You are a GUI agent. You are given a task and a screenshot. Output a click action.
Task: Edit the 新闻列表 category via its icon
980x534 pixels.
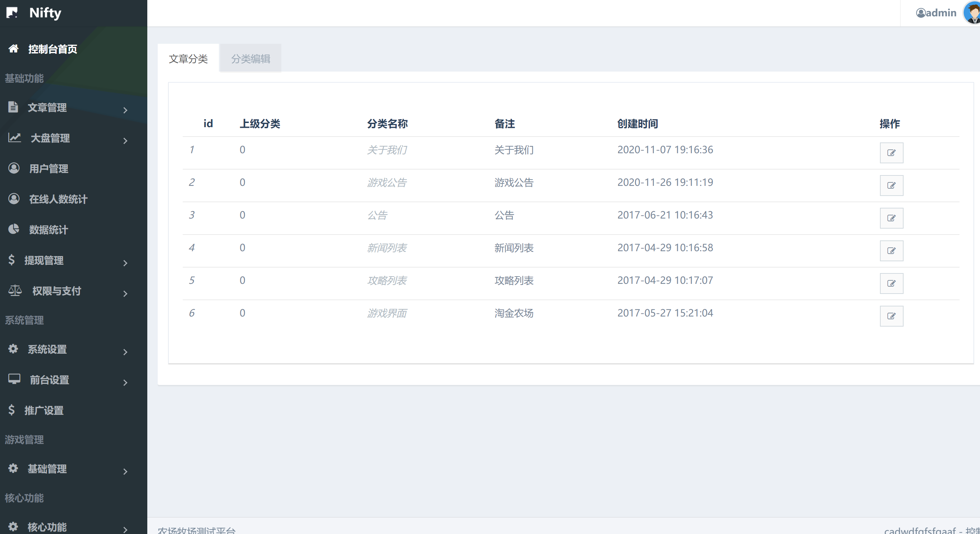(891, 251)
